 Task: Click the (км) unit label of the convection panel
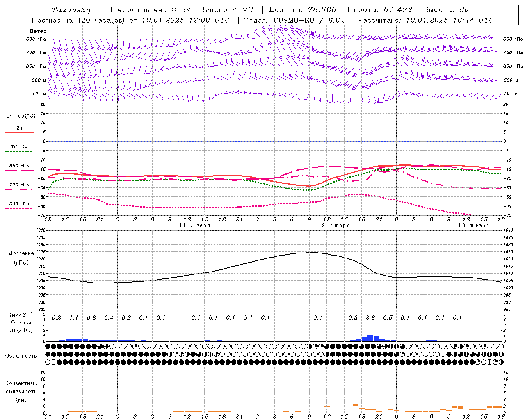(21, 399)
